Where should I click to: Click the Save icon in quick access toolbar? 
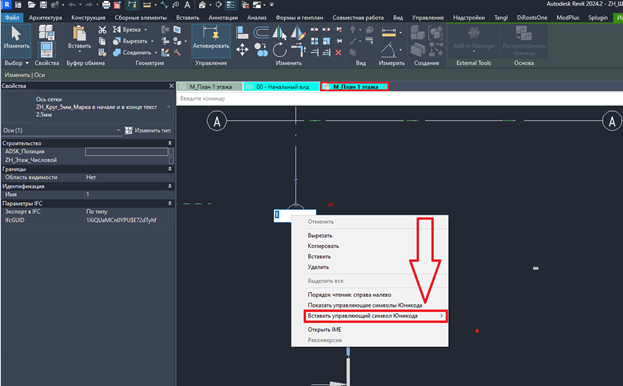click(x=43, y=5)
